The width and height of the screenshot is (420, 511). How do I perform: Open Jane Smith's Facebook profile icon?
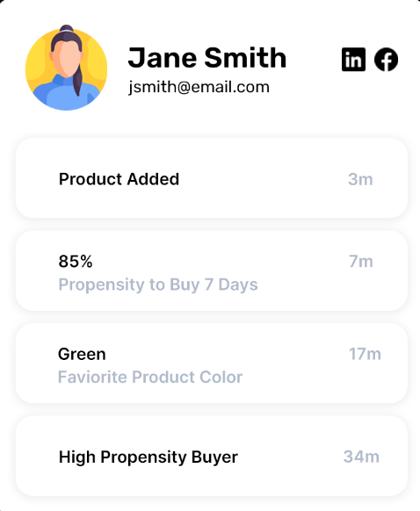pyautogui.click(x=386, y=60)
